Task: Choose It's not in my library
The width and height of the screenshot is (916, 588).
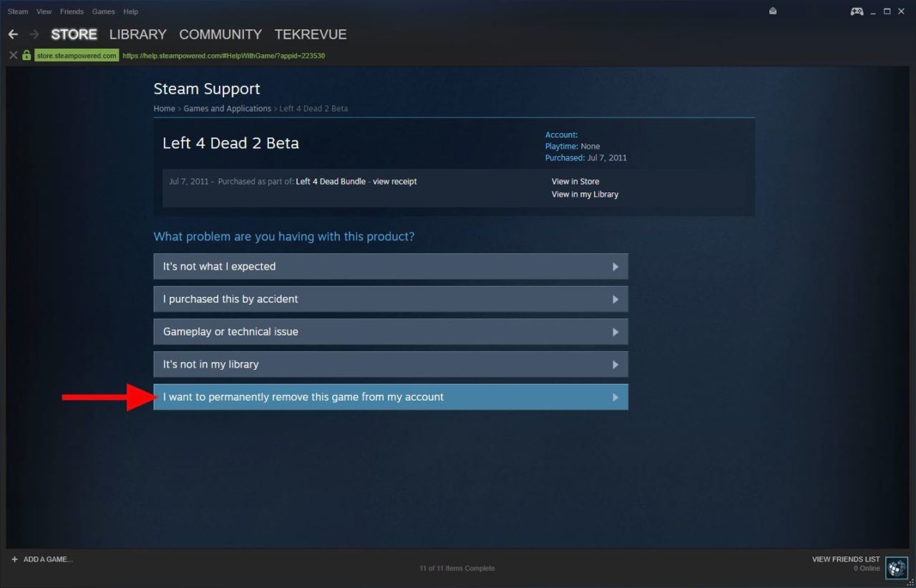Action: (391, 364)
